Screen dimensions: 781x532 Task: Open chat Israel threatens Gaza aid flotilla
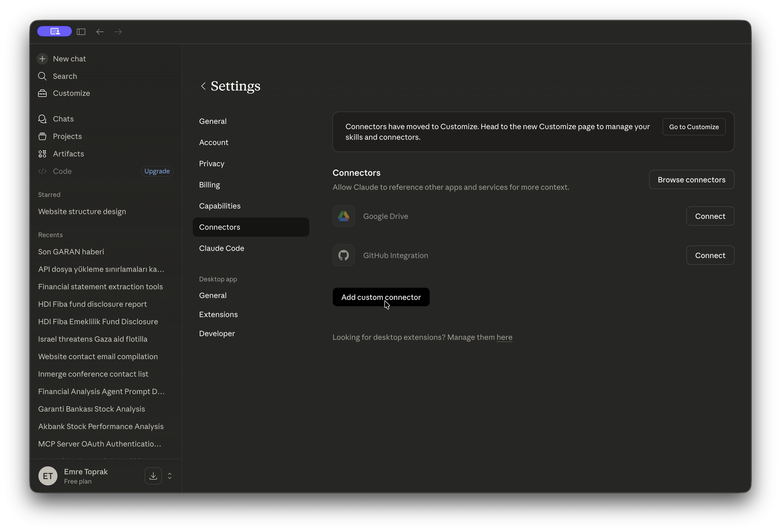point(93,339)
